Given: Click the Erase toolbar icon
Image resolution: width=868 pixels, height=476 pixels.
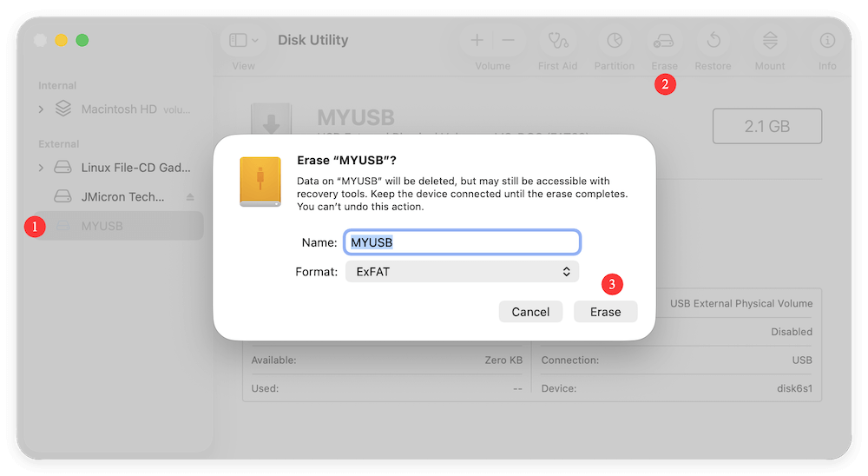Looking at the screenshot, I should (x=664, y=41).
